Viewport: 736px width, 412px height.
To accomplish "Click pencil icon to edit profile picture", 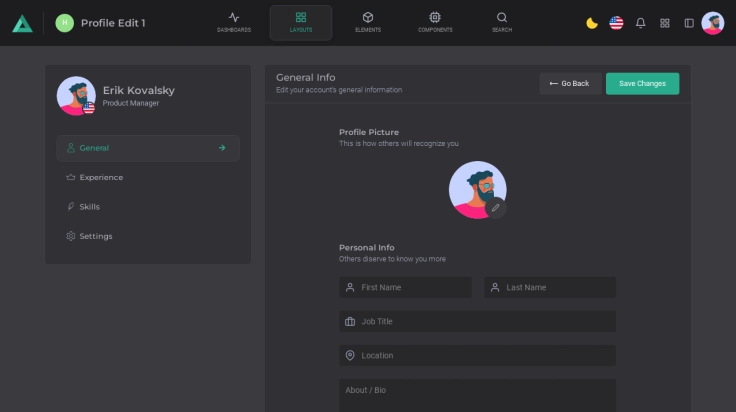I will tap(496, 208).
